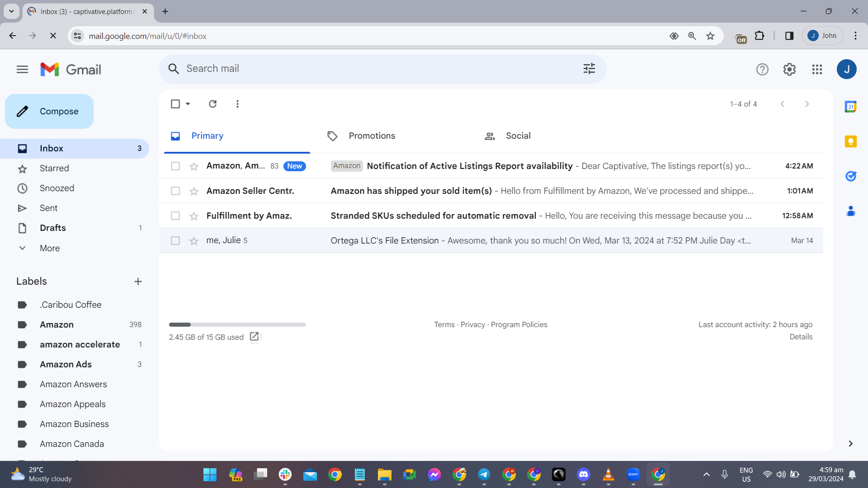This screenshot has width=868, height=488.
Task: Open the Amazon Ads label
Action: click(x=75, y=364)
